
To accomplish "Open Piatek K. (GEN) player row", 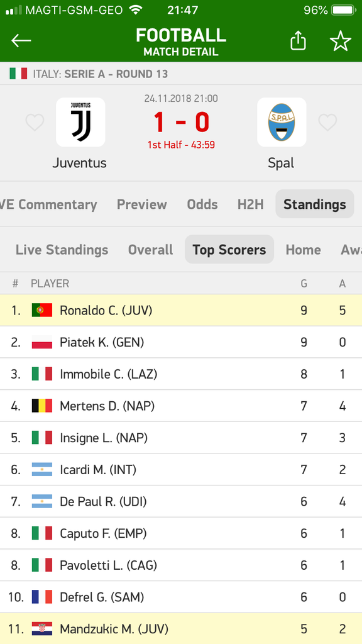I will [x=181, y=342].
